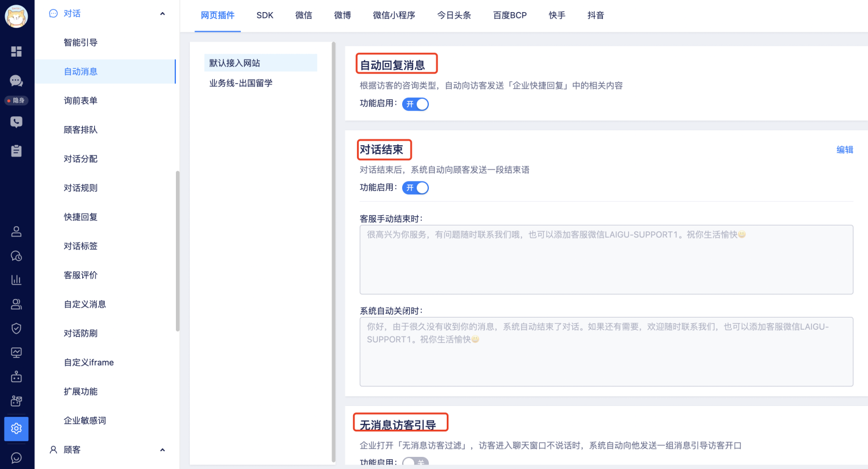Screen dimensions: 868x469
Task: Switch to the SDK tab
Action: 265,16
